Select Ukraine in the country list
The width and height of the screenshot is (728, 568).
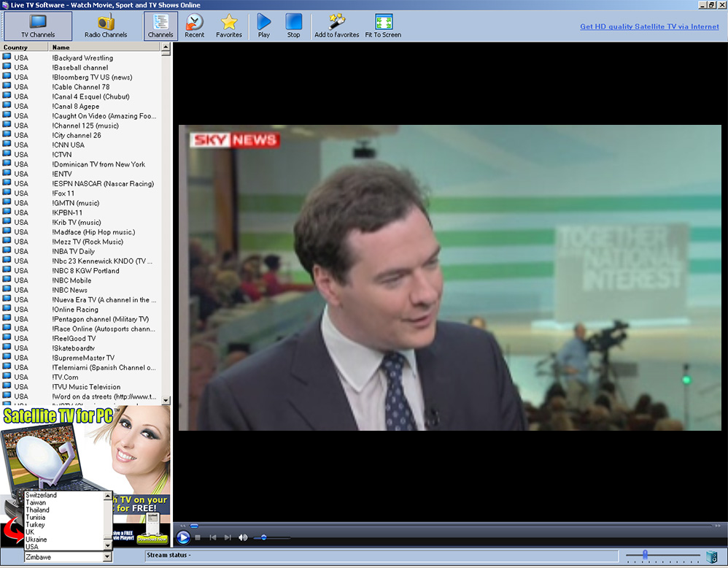click(x=36, y=540)
